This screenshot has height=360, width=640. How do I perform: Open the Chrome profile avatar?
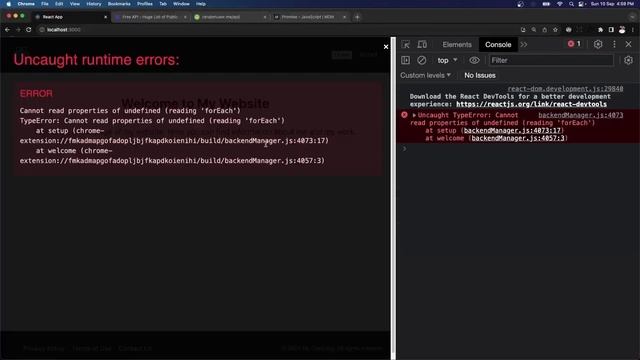[622, 29]
